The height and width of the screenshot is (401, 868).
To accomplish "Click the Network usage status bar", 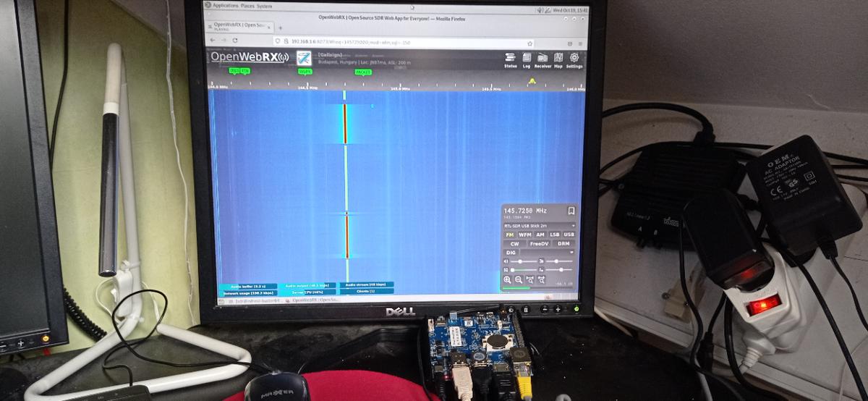I will (248, 293).
